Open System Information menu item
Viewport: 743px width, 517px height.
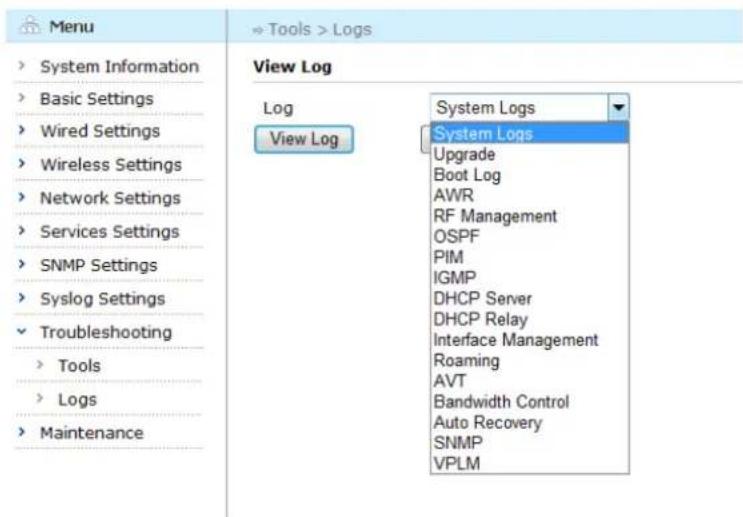pyautogui.click(x=119, y=66)
